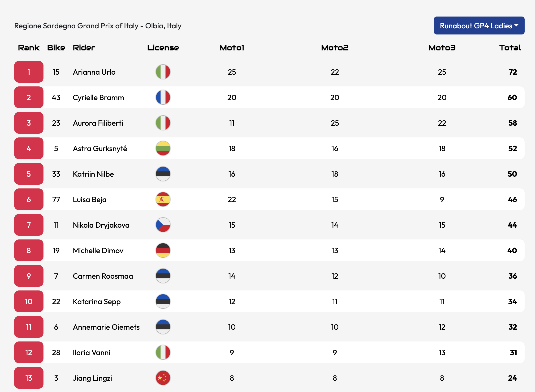Click the Rider column header
Viewport: 535px width, 392px height.
pos(84,48)
